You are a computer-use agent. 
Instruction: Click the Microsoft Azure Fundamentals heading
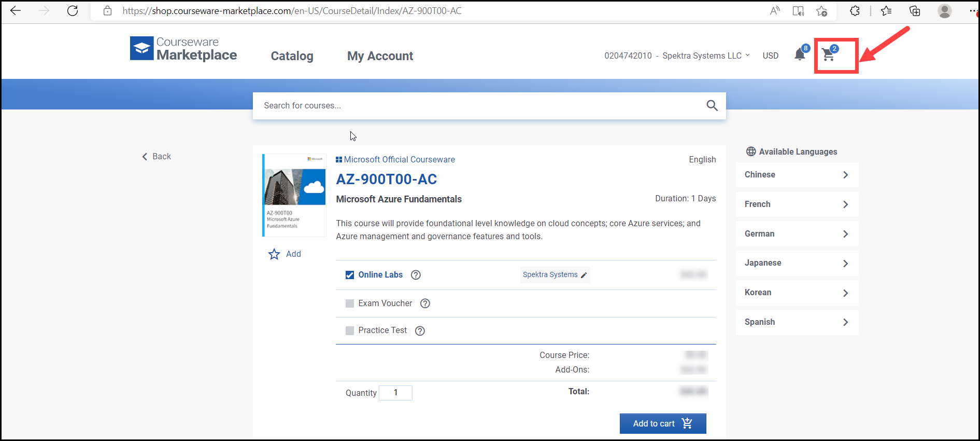point(399,199)
